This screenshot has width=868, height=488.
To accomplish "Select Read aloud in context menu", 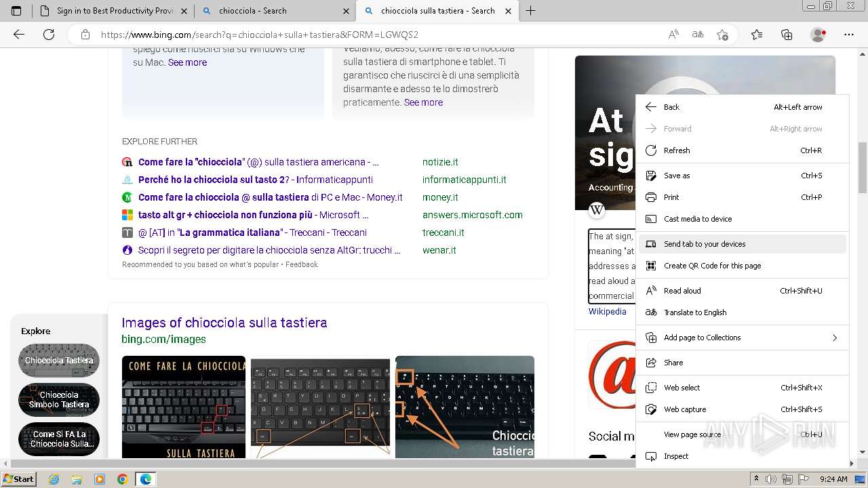I will [x=743, y=291].
